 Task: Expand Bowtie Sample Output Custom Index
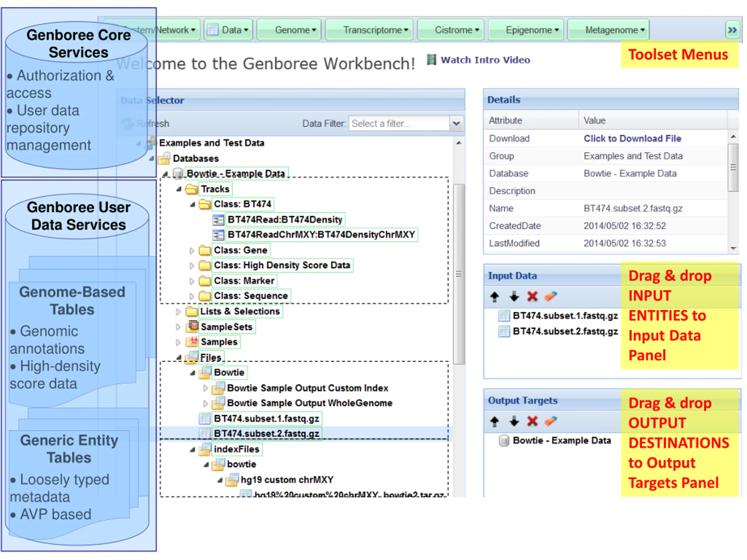(205, 388)
